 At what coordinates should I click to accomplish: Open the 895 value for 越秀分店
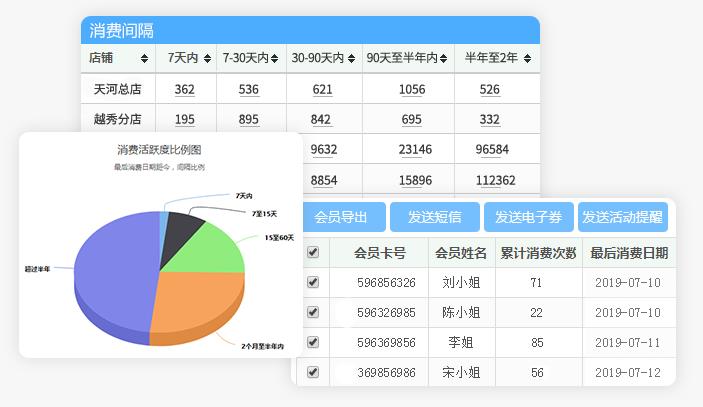249,120
